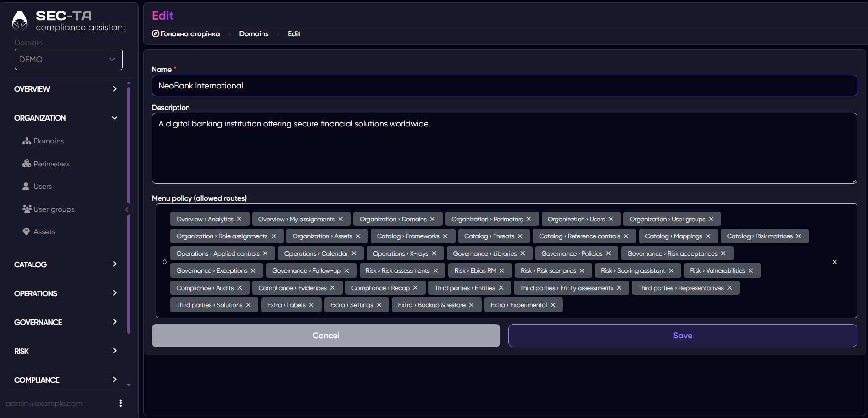Open the menu policy route list toggle
The height and width of the screenshot is (418, 868).
[x=165, y=262]
